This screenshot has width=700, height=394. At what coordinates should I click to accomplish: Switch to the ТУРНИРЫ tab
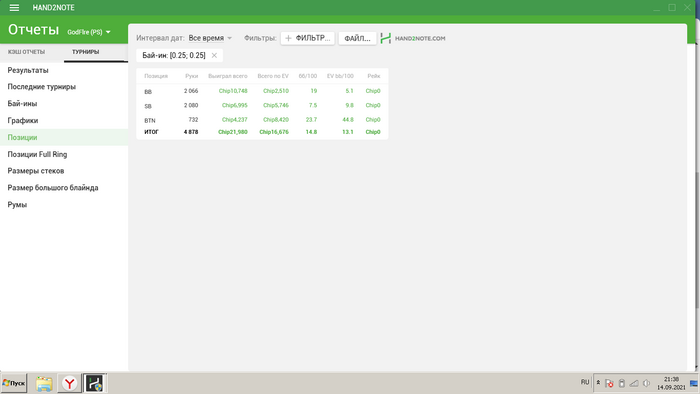pyautogui.click(x=86, y=52)
